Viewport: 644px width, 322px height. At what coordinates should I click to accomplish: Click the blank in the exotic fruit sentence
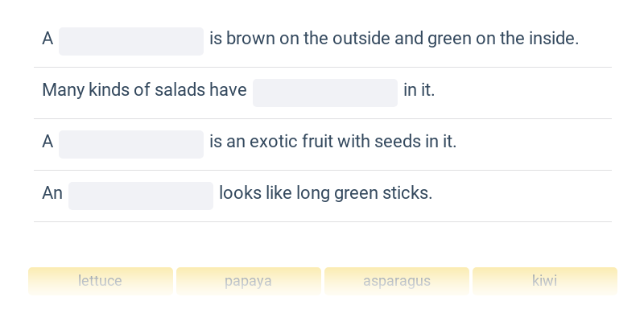(131, 144)
